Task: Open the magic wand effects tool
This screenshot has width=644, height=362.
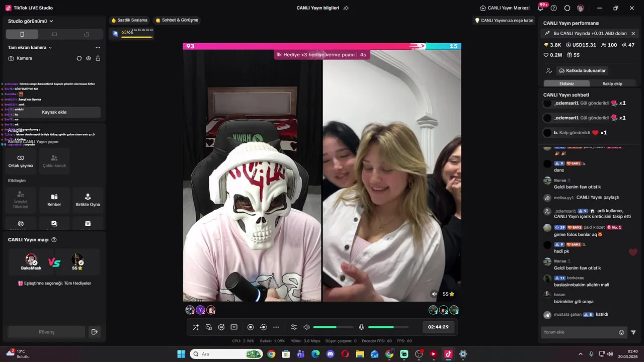Action: (x=196, y=327)
